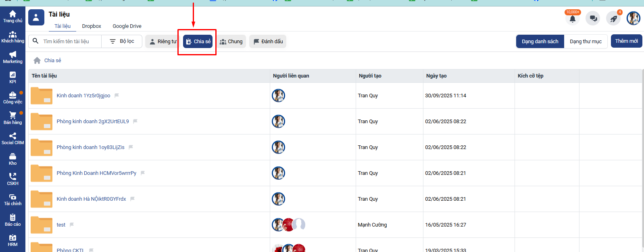The height and width of the screenshot is (252, 644).
Task: Open CSKH customer care module
Action: 13,179
